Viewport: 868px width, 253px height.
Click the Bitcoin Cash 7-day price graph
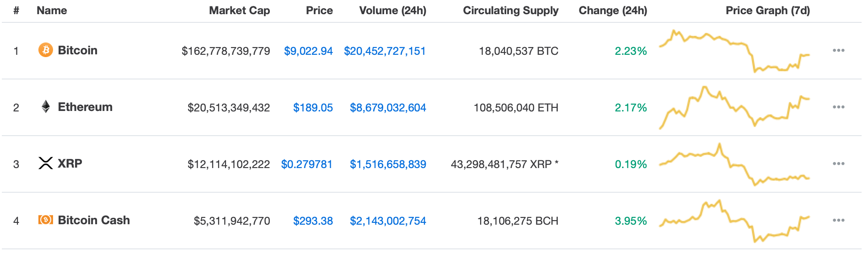[x=734, y=221]
